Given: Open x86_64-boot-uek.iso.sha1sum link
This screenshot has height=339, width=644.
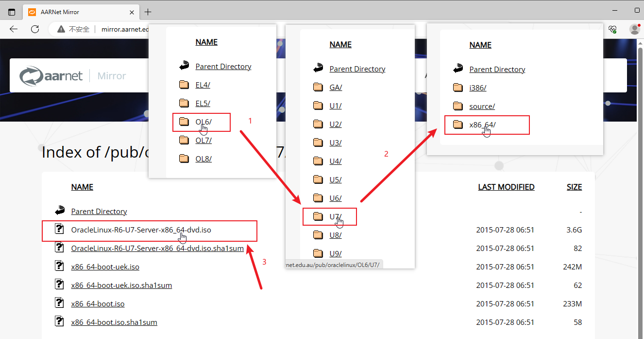Looking at the screenshot, I should pos(121,285).
